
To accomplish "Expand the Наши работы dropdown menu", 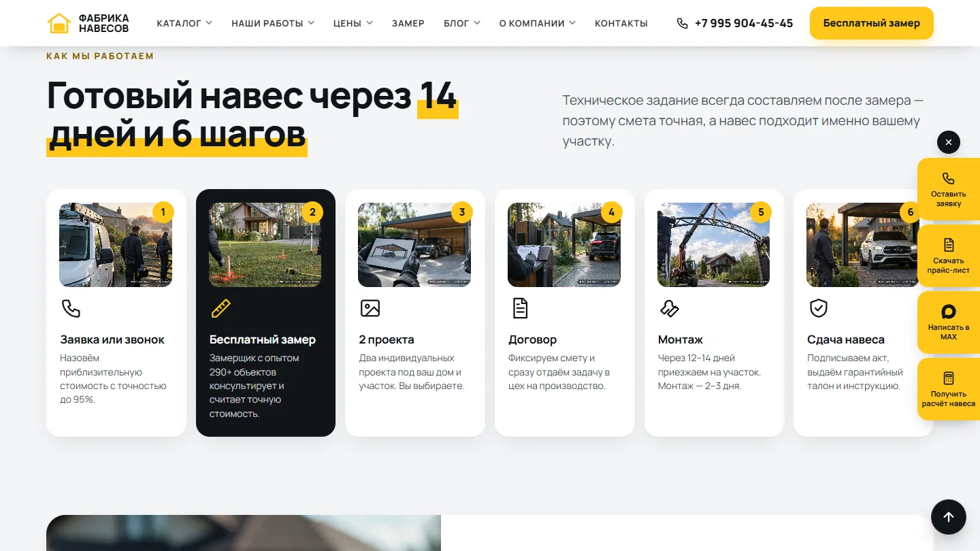I will tap(273, 23).
